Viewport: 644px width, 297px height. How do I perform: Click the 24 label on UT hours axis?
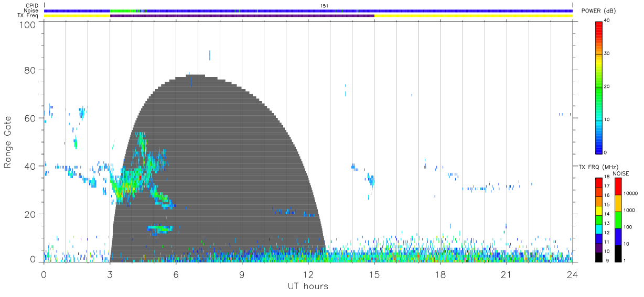click(x=572, y=274)
